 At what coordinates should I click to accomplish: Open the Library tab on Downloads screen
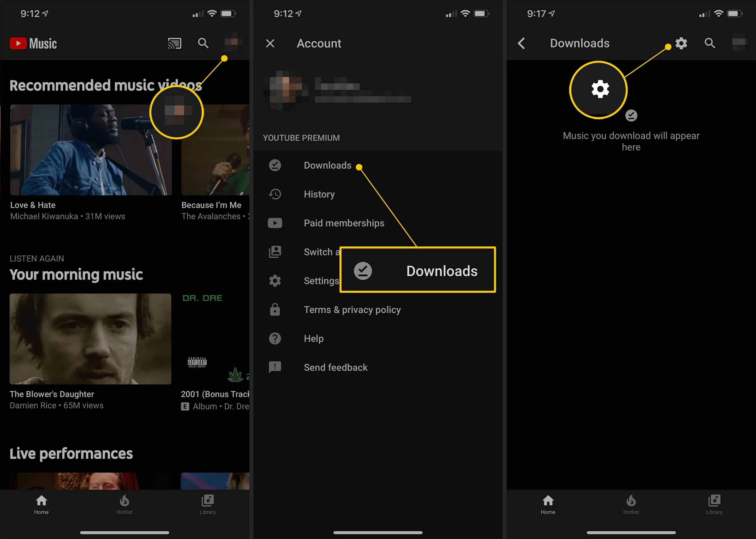coord(714,505)
